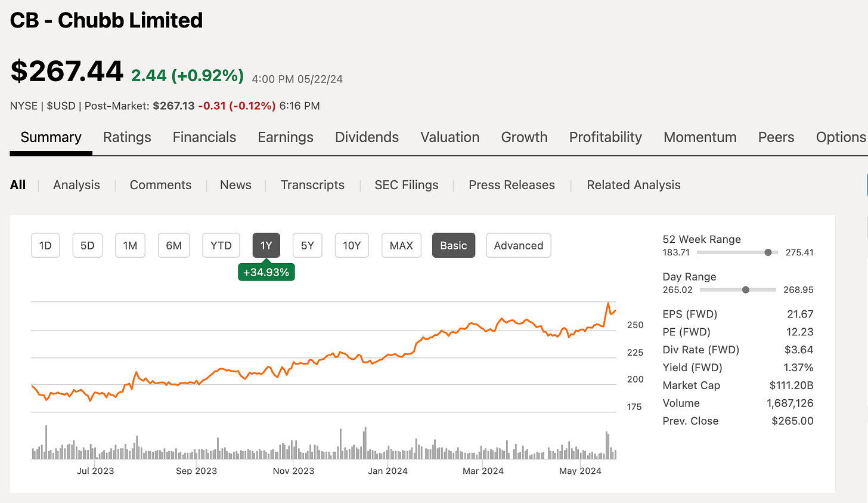Show SEC Filings
This screenshot has height=503, width=868.
tap(407, 185)
